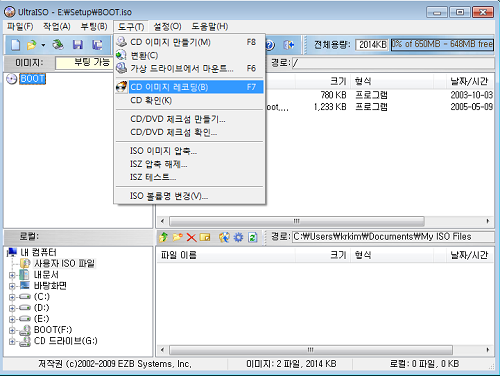Choose CD/DVD 체크섬 확인 menu entry
The image size is (500, 376).
(x=190, y=132)
